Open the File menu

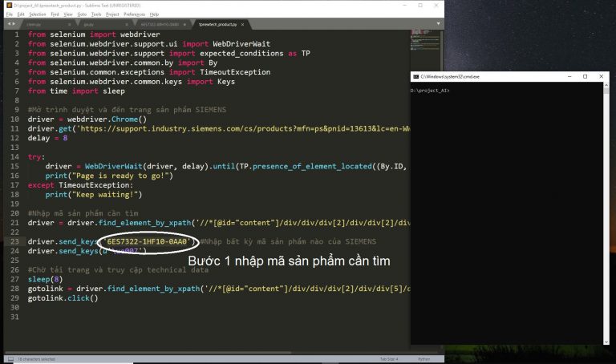(x=10, y=14)
